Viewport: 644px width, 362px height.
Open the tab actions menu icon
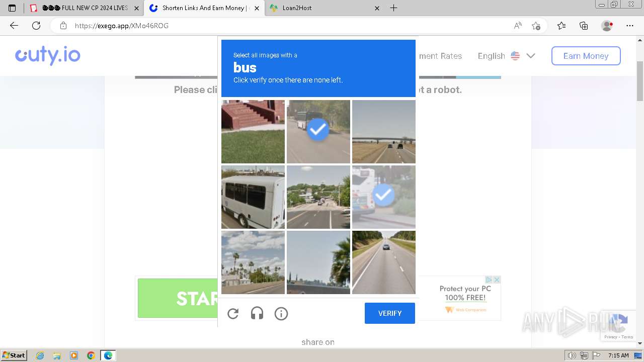12,8
